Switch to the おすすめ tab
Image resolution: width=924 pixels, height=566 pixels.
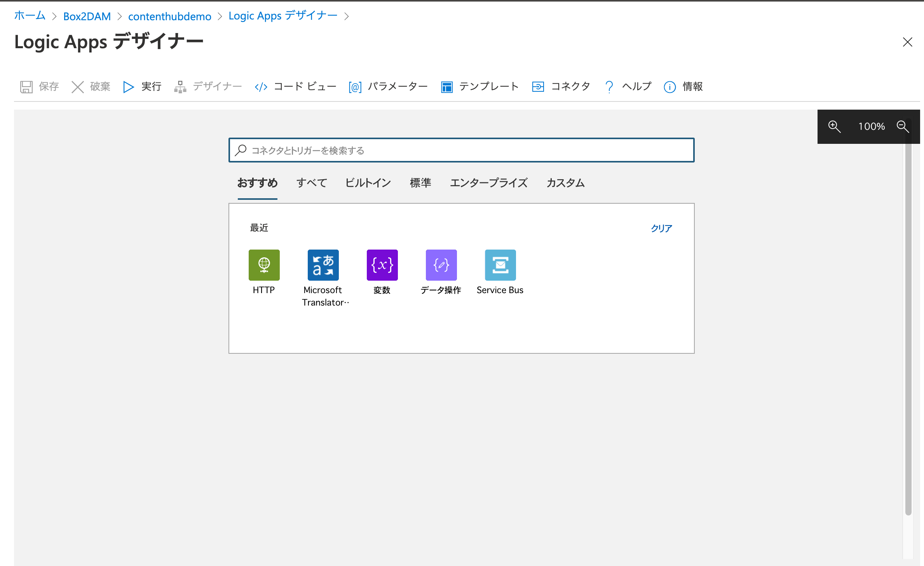pos(258,183)
